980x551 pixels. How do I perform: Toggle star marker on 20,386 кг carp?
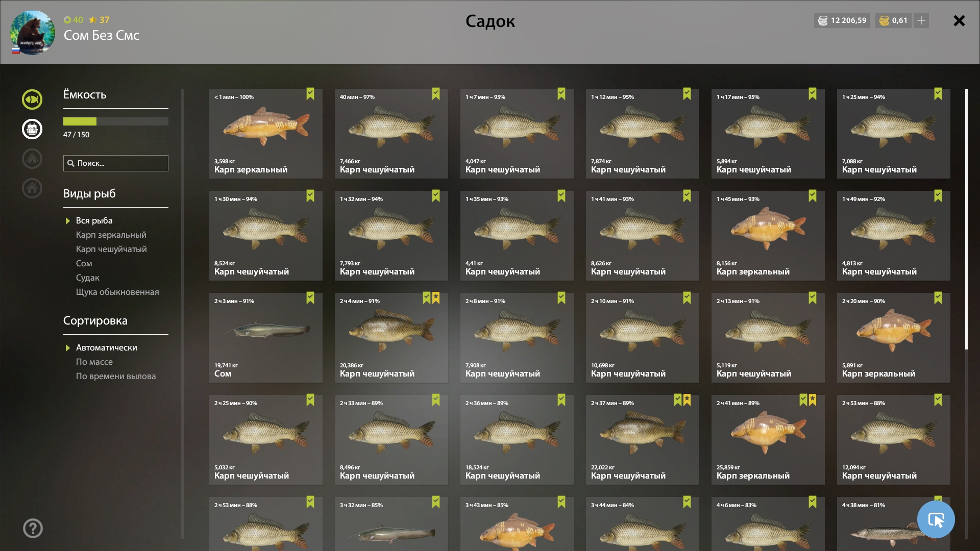click(x=436, y=298)
